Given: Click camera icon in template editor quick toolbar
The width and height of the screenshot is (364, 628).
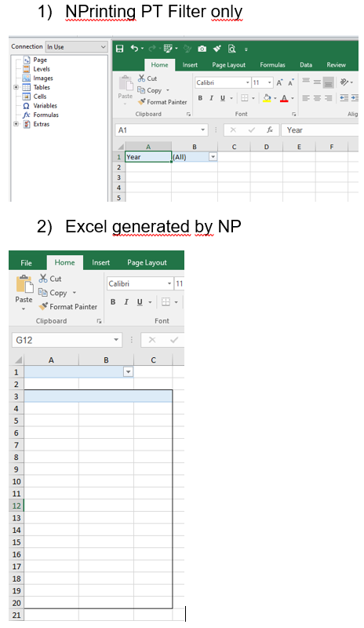Looking at the screenshot, I should click(x=202, y=49).
